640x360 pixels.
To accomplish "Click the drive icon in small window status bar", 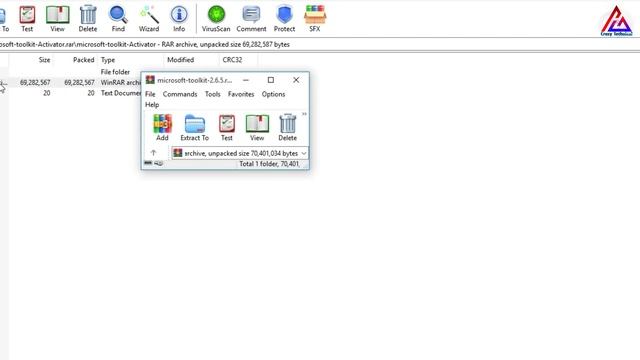I will (x=148, y=163).
